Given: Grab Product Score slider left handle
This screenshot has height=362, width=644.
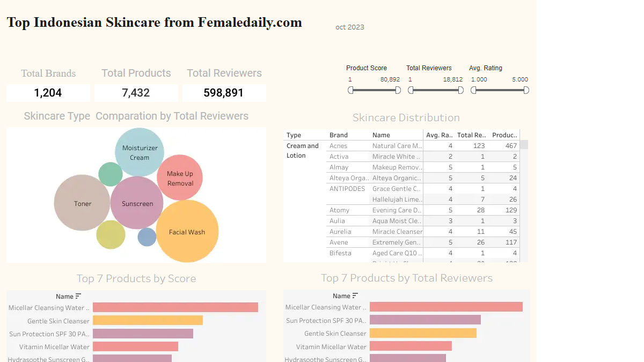Looking at the screenshot, I should [350, 90].
